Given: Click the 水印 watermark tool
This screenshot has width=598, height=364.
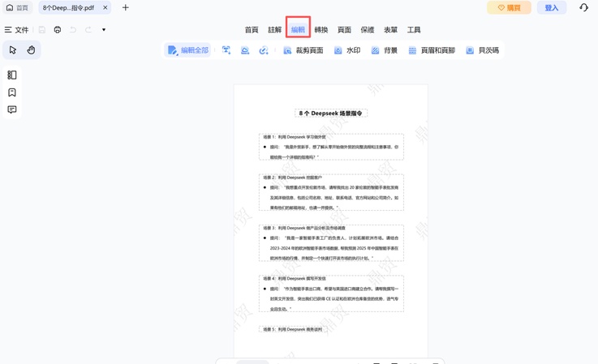Looking at the screenshot, I should 347,50.
